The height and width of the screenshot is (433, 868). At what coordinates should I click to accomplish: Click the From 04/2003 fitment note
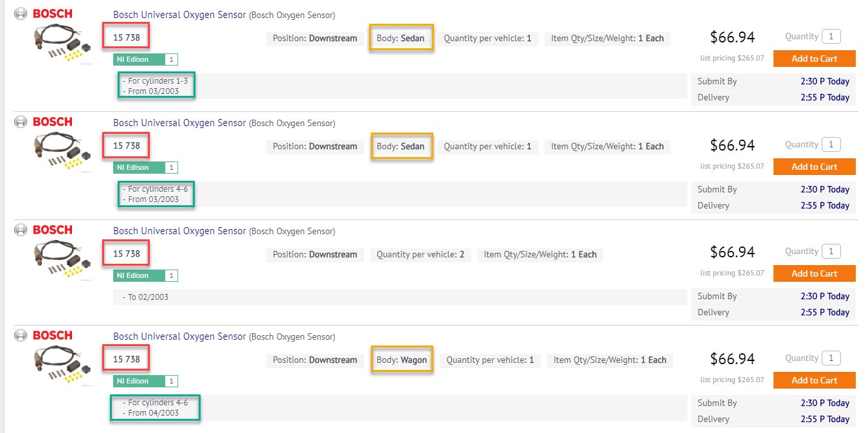click(x=154, y=413)
